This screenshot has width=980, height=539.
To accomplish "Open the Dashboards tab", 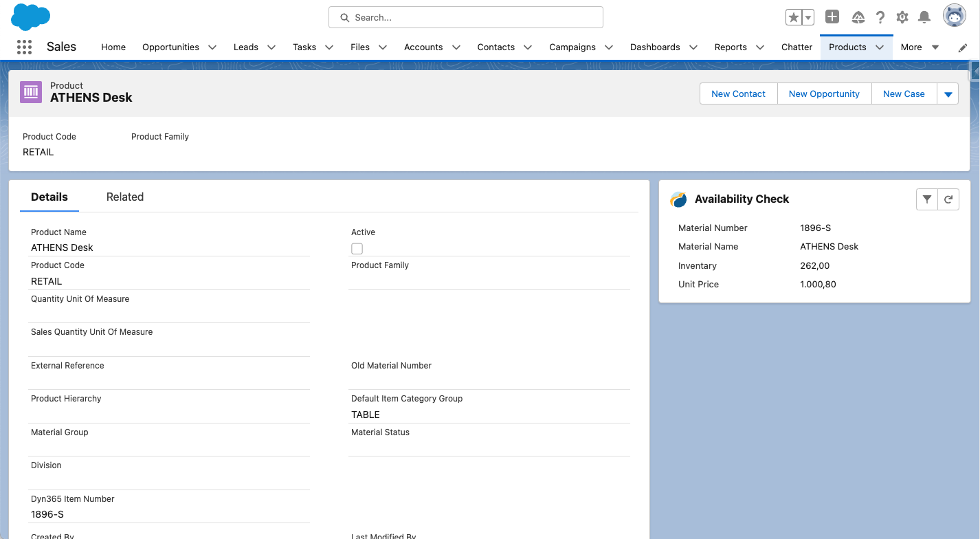I will click(655, 47).
